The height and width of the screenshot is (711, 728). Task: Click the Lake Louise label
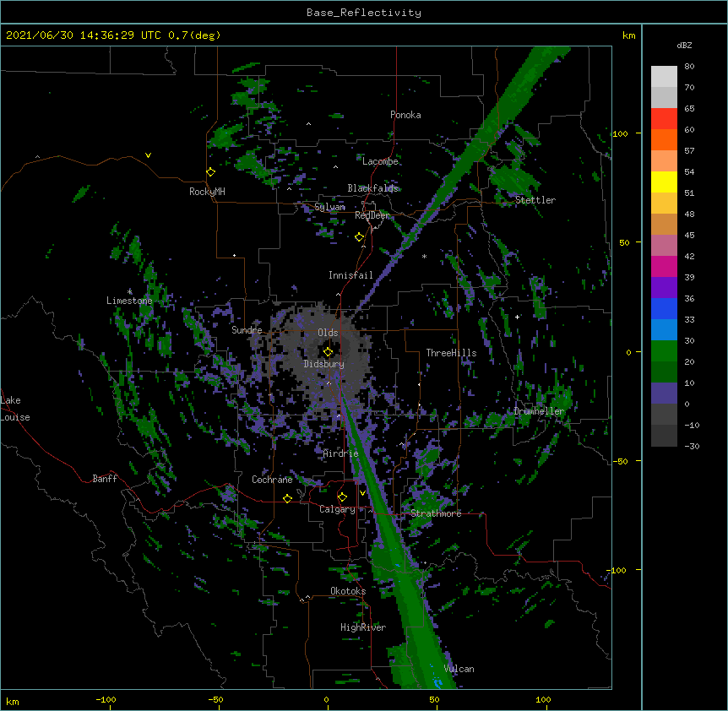coord(15,409)
